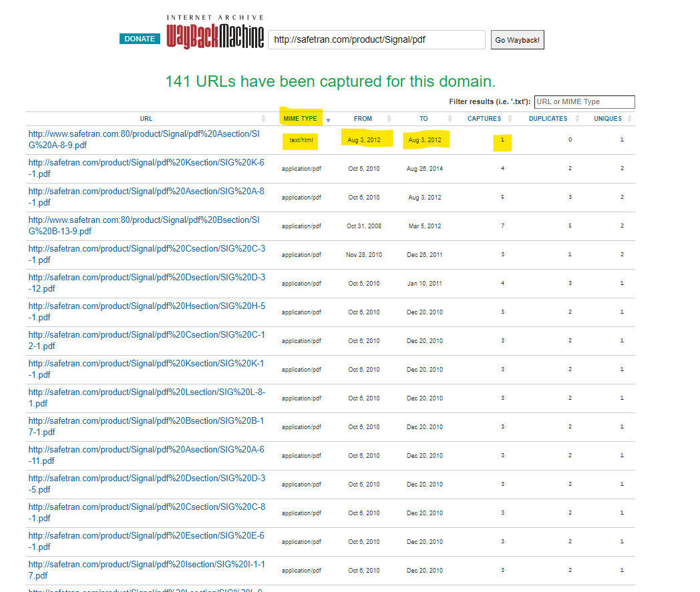Click the Wayback Machine logo
This screenshot has height=592, width=700.
214,32
